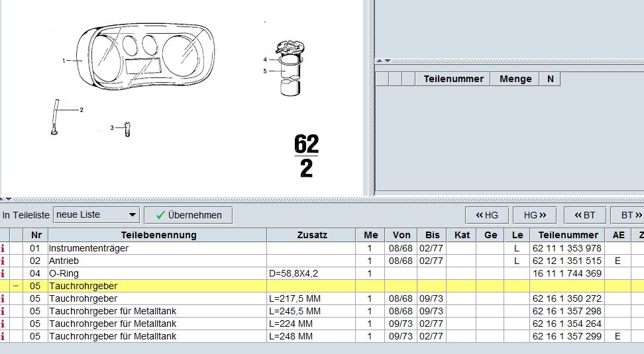Go to next main group HG»

pos(535,215)
